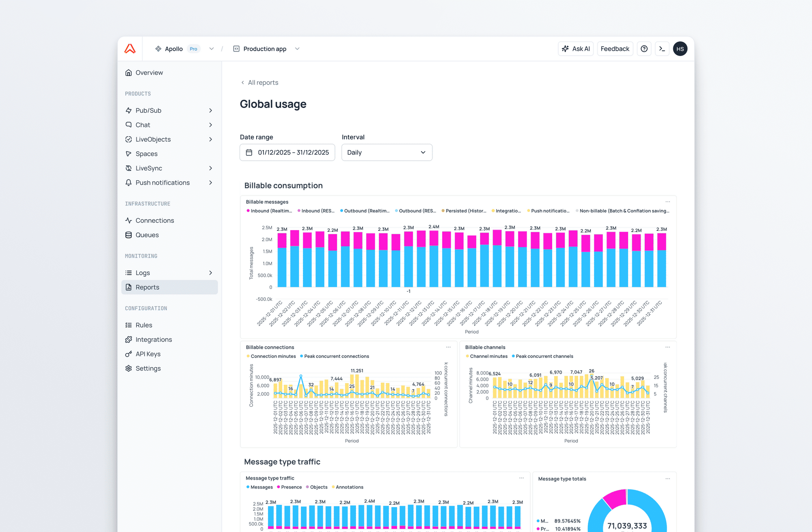Viewport: 812px width, 532px height.
Task: Click the calendar icon in date range
Action: (249, 153)
